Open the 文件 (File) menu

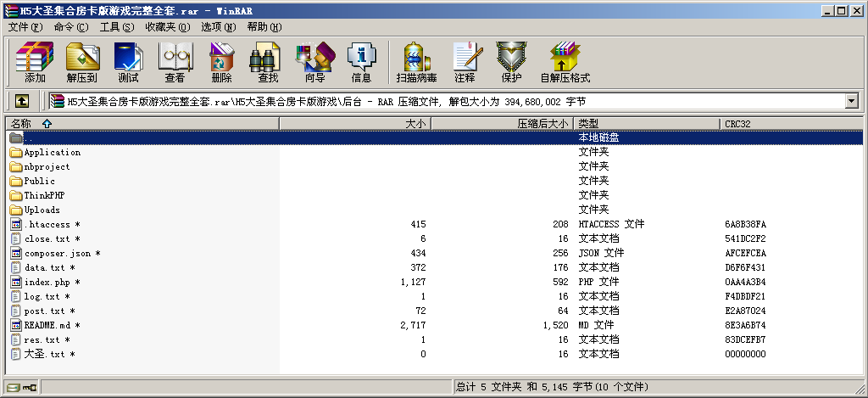[25, 27]
